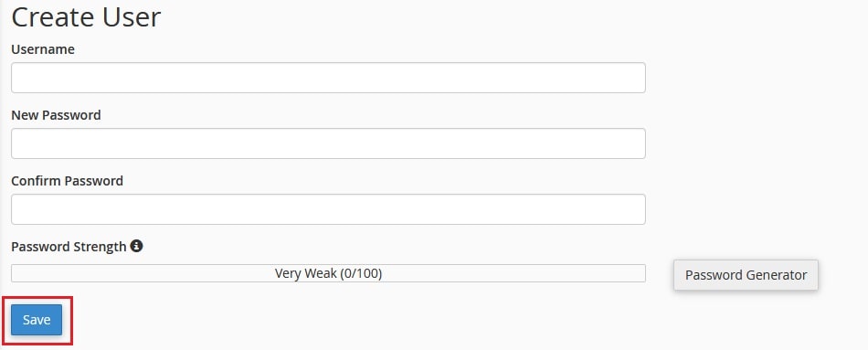Click the Create User page heading
Viewport: 868px width, 350px height.
[x=86, y=16]
